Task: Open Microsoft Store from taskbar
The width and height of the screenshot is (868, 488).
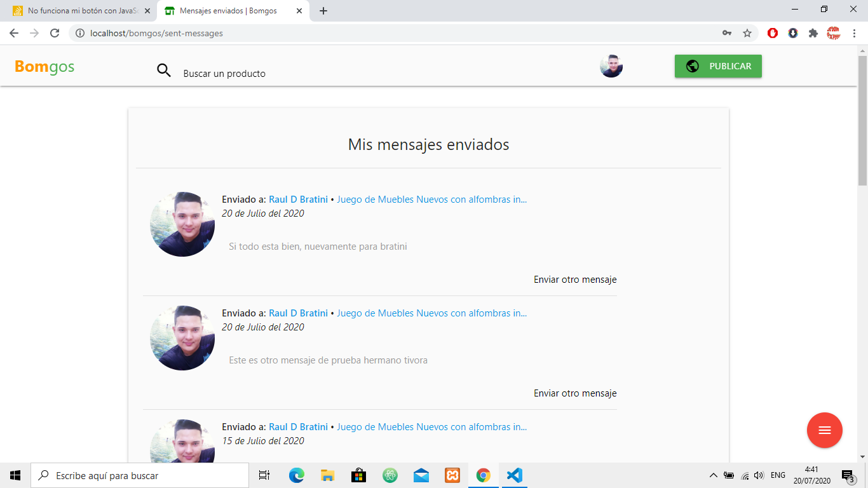Action: (x=359, y=475)
